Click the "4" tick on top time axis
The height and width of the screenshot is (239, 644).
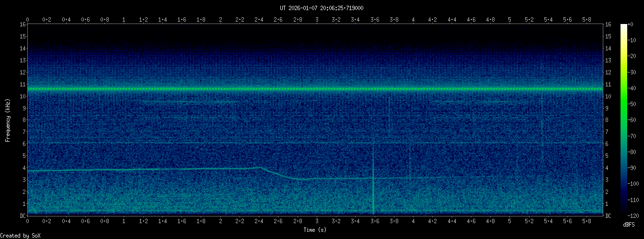pos(413,20)
